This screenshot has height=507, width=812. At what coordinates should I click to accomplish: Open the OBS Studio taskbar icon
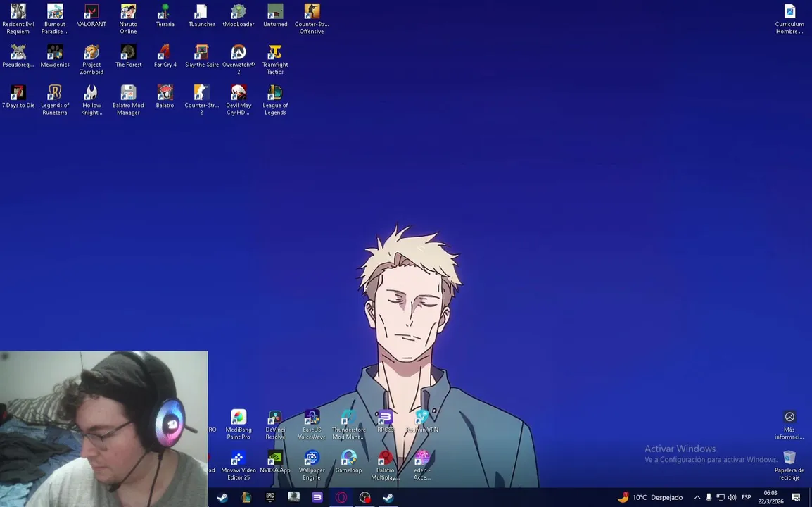pos(365,497)
